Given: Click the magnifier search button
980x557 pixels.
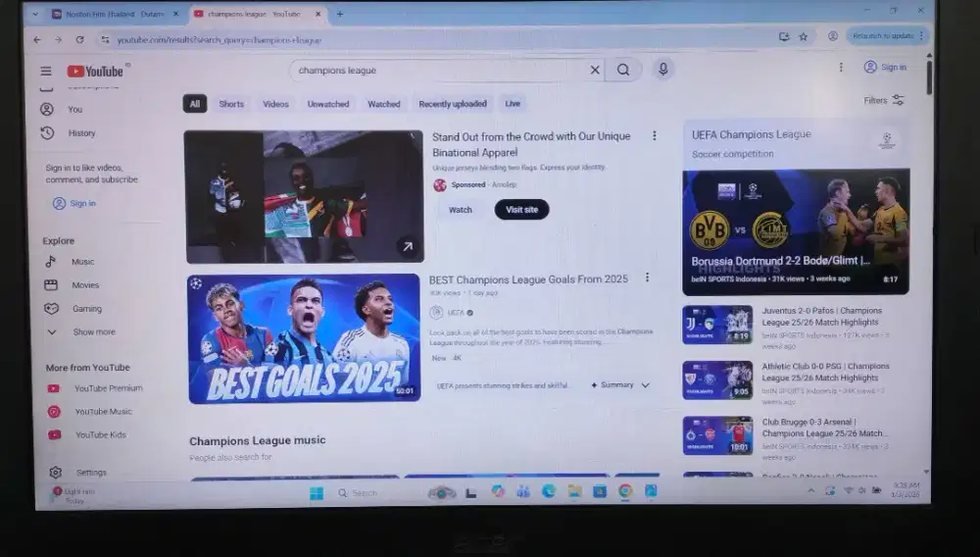Looking at the screenshot, I should (623, 70).
